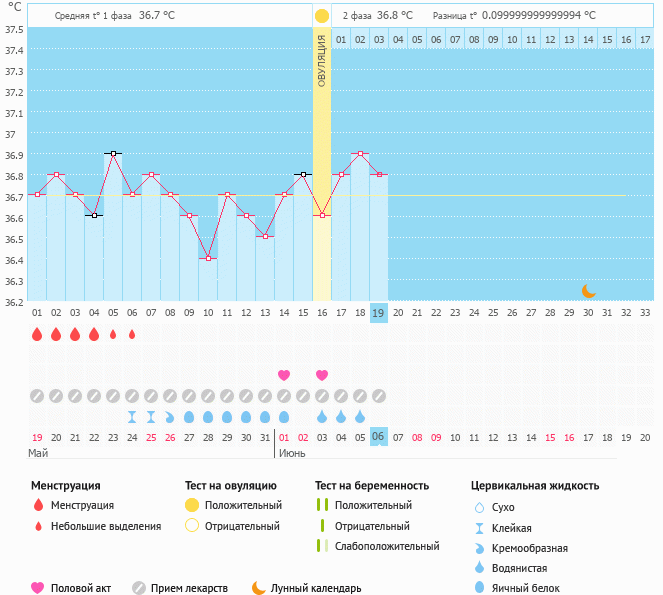Click the green Положительный pregnancy test legend swatch
The height and width of the screenshot is (595, 663).
click(x=321, y=506)
